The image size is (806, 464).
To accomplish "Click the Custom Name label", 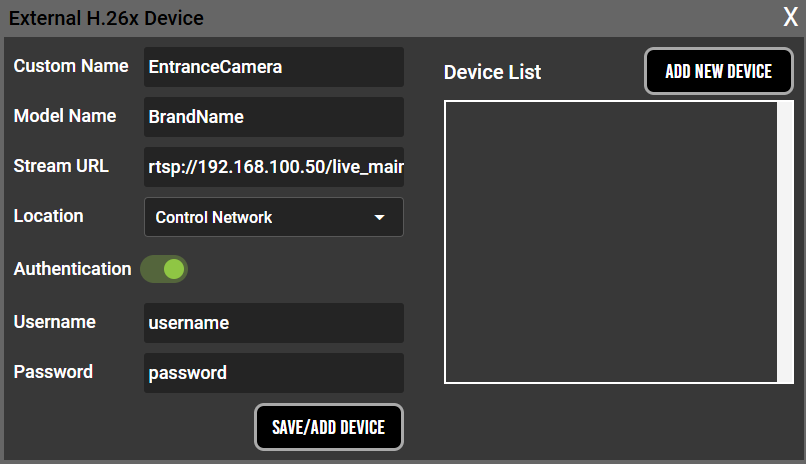I will (x=71, y=66).
